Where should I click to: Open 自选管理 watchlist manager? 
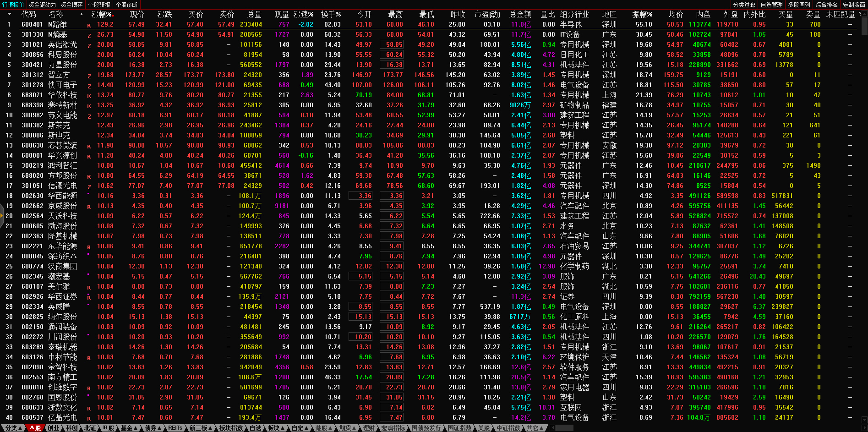point(771,5)
